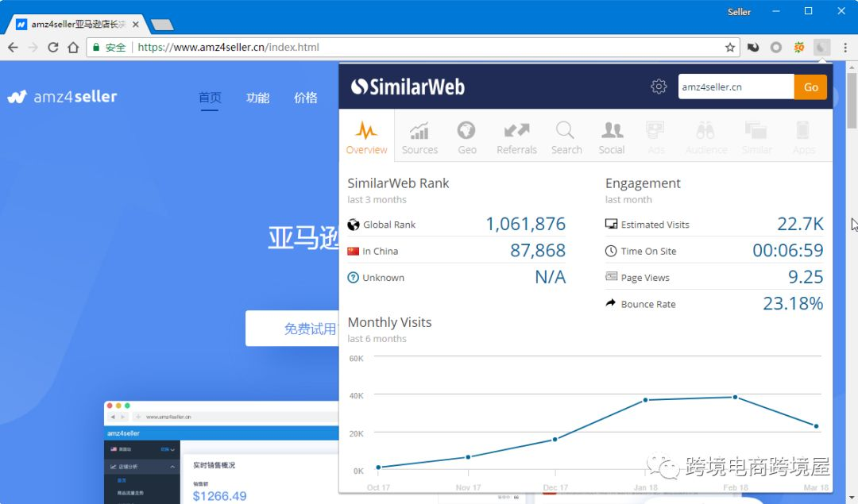Open the Similar sites tab

[757, 137]
